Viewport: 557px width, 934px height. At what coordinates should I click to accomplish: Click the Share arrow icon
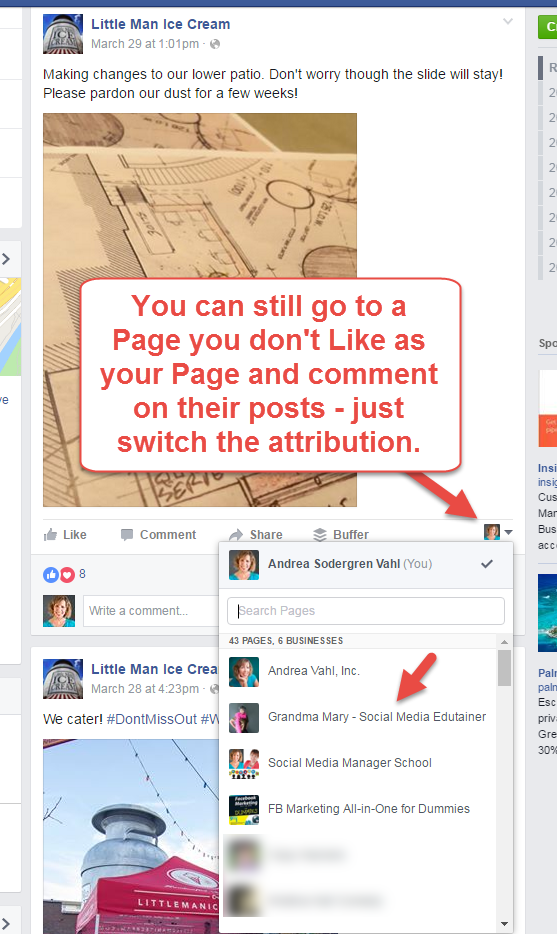[236, 534]
